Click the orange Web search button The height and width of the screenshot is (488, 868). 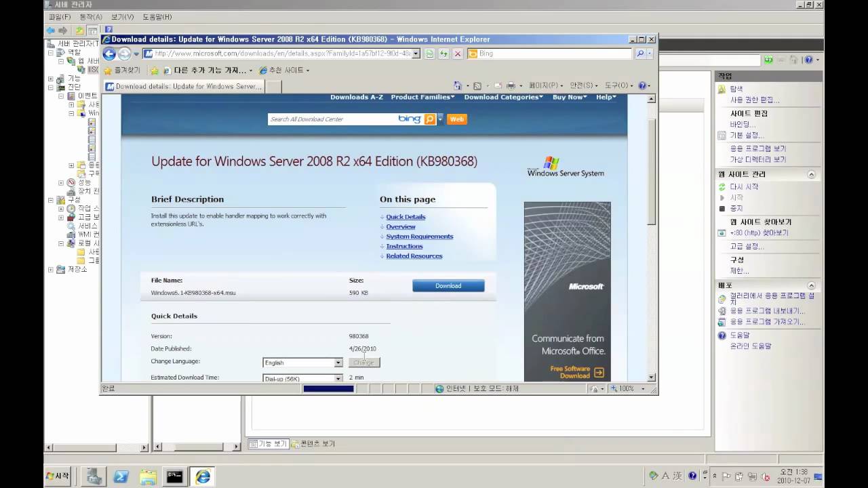point(457,119)
